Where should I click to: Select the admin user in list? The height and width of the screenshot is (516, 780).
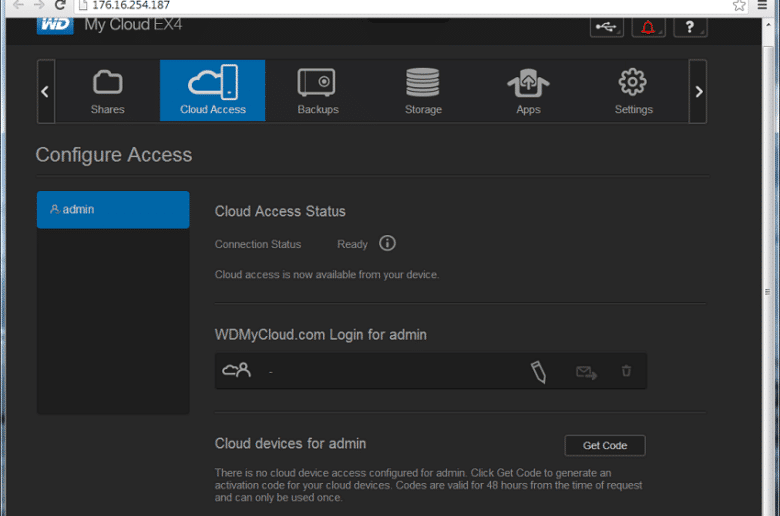[x=113, y=210]
